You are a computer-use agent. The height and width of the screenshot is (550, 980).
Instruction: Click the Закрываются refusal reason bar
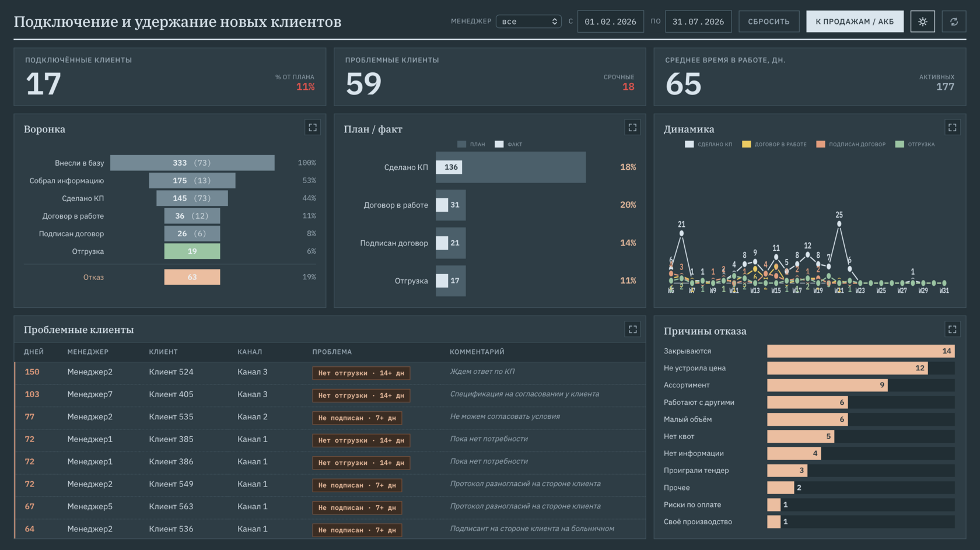click(x=860, y=351)
